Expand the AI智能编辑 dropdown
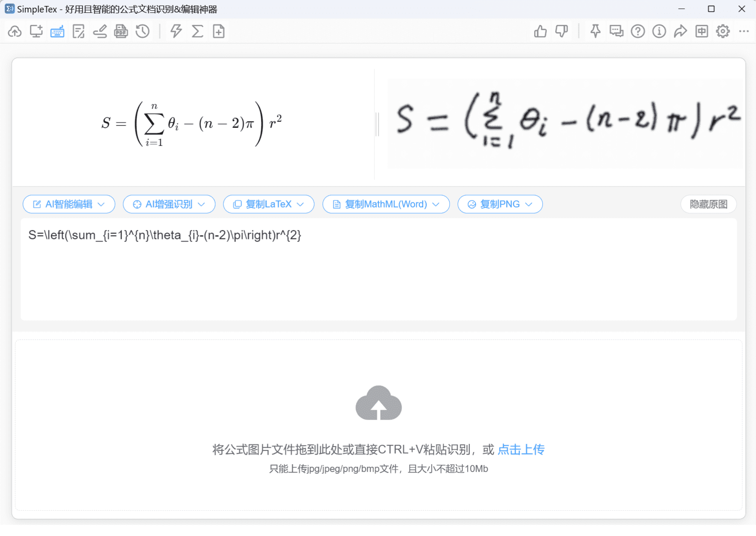Screen dimensions: 756x536 pos(102,204)
